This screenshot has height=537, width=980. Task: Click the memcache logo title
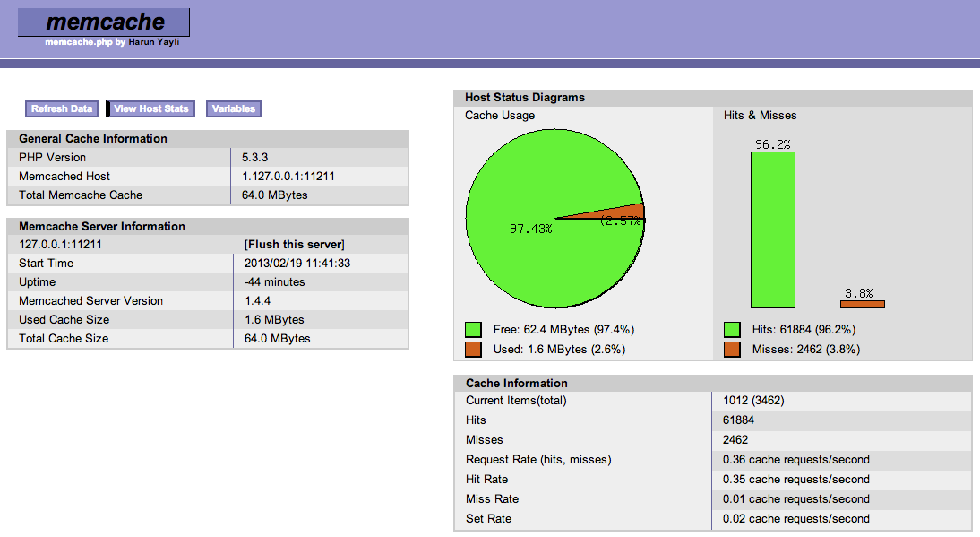[x=104, y=22]
